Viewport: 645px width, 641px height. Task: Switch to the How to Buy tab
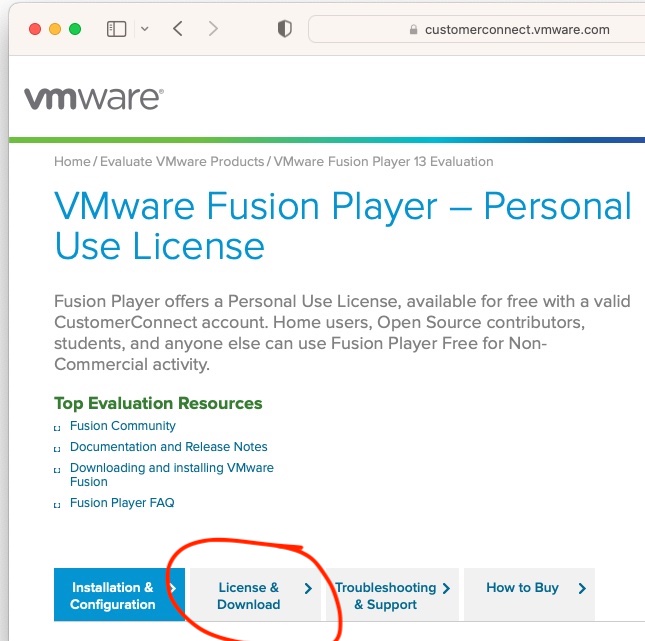point(522,588)
